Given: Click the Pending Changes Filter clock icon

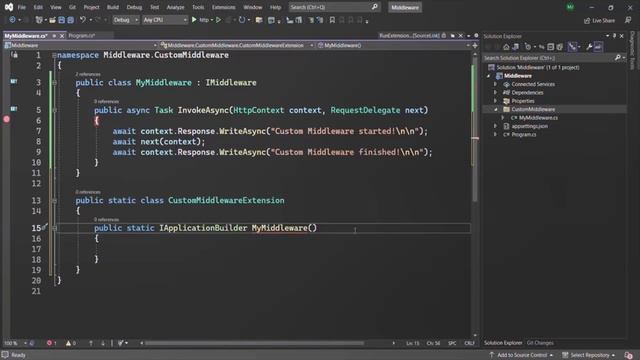Looking at the screenshot, I should point(527,47).
